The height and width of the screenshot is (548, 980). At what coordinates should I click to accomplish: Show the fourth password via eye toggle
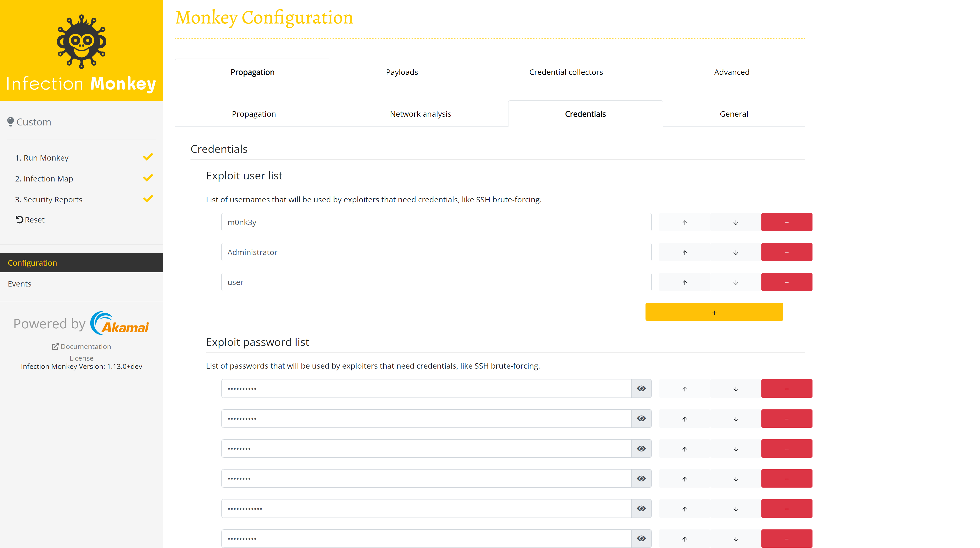(641, 479)
